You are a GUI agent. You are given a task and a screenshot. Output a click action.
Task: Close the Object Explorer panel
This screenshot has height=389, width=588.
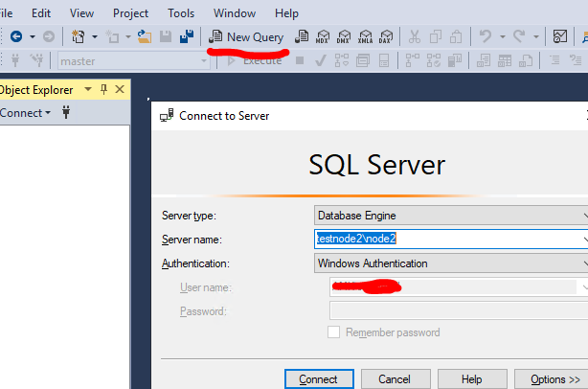point(120,89)
